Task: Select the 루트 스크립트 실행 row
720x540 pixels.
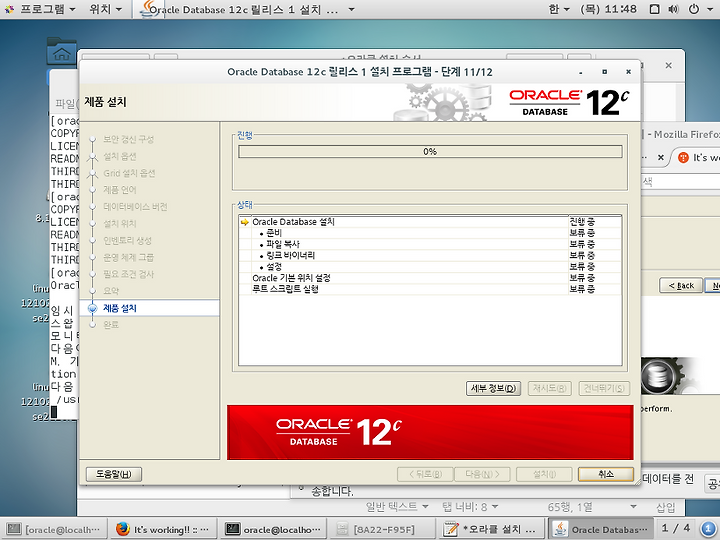Action: pos(430,289)
